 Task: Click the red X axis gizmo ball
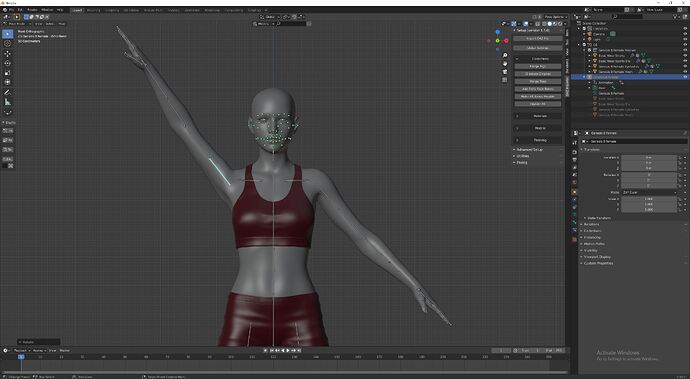tap(506, 40)
